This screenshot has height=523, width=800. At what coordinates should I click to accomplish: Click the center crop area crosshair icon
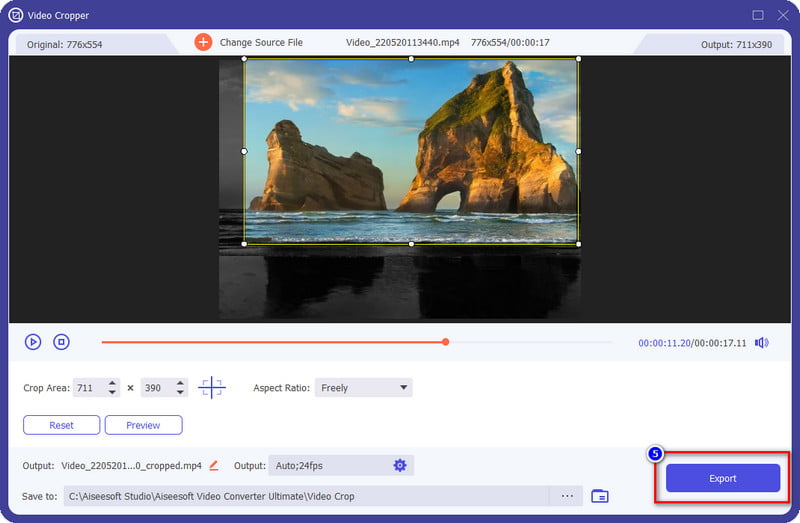click(x=211, y=388)
